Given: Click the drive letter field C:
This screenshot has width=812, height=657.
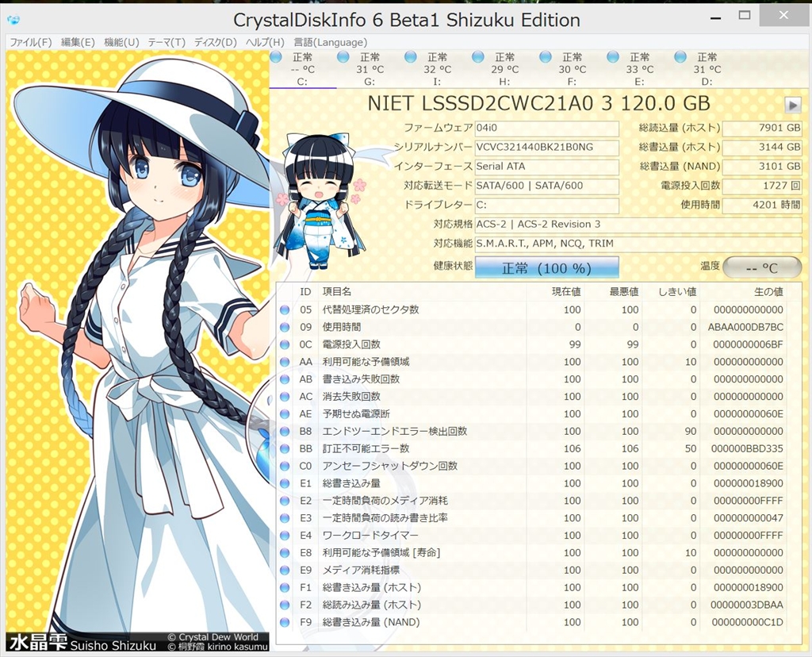Looking at the screenshot, I should pyautogui.click(x=547, y=205).
